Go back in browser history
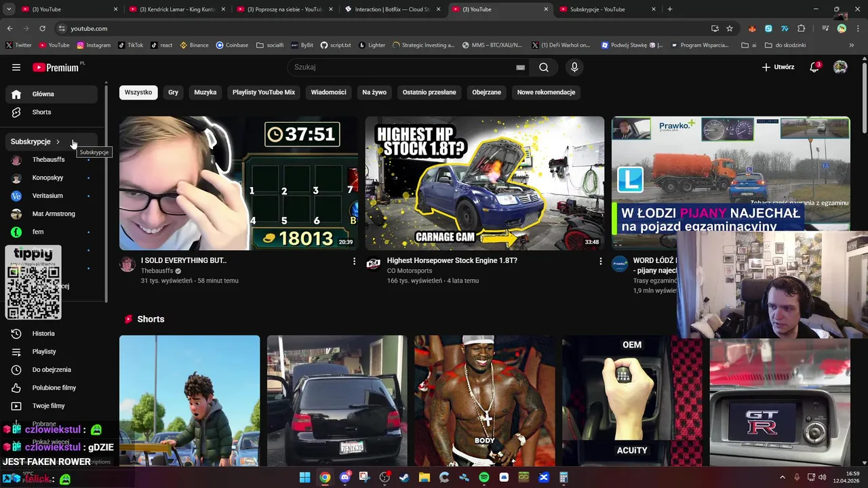This screenshot has width=868, height=488. (x=9, y=28)
